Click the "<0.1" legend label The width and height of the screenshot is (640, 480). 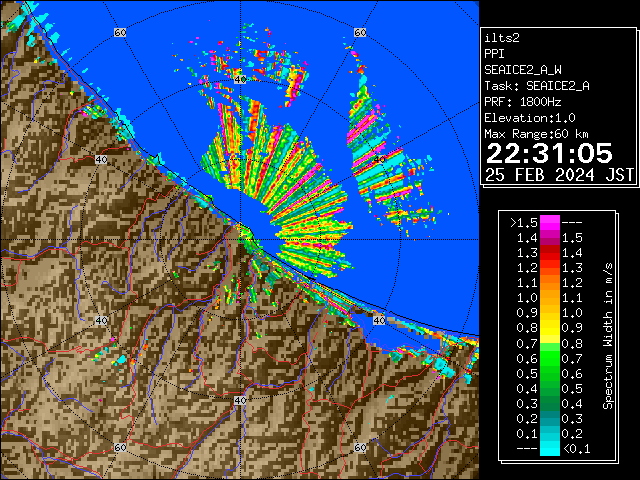[x=576, y=449]
